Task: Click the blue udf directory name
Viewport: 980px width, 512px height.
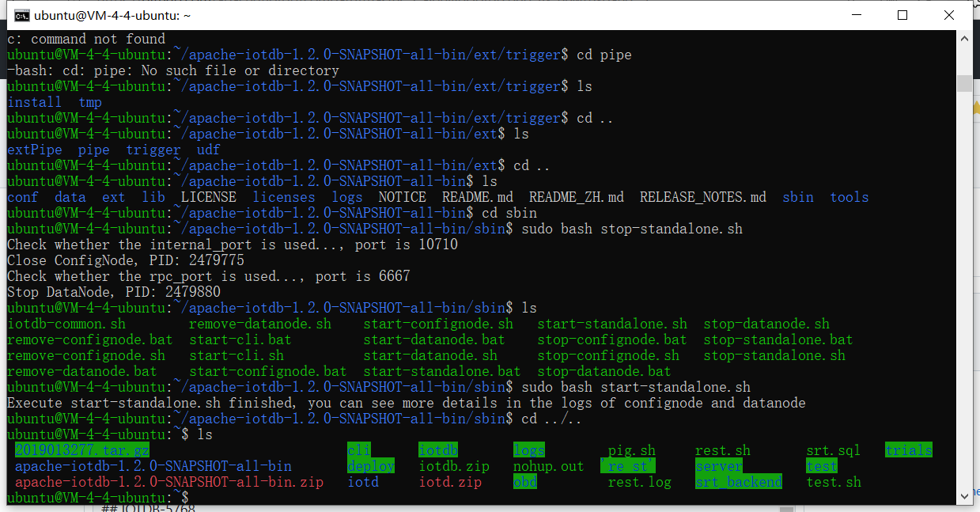Action: coord(209,150)
